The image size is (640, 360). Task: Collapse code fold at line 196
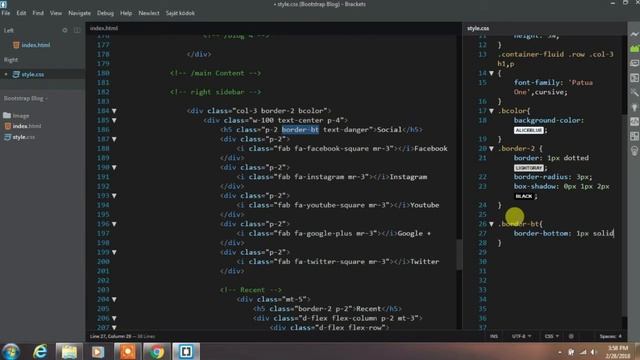point(114,224)
